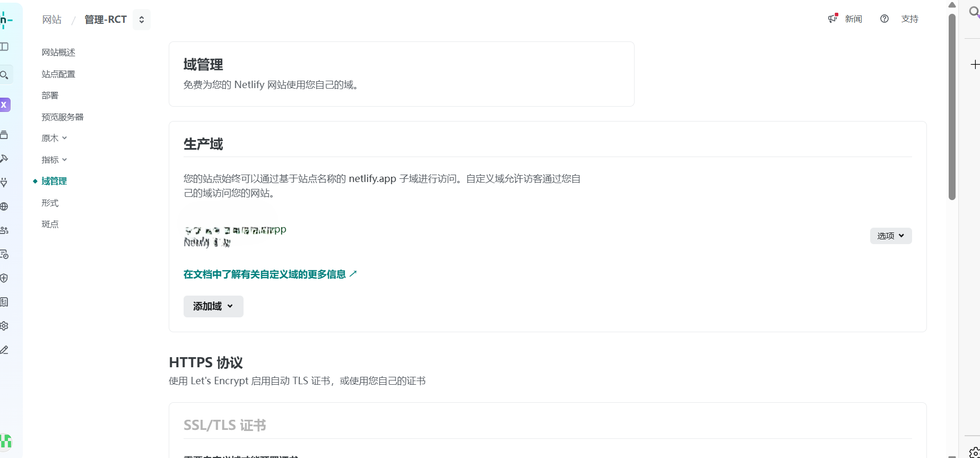
Task: Click the 支持 link
Action: tap(909, 19)
